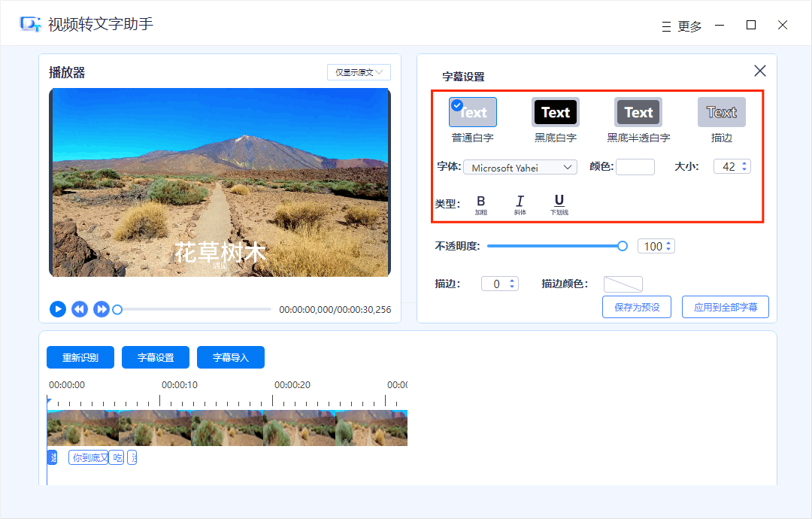Open the stroke color (描边颜色) swatch

(623, 284)
